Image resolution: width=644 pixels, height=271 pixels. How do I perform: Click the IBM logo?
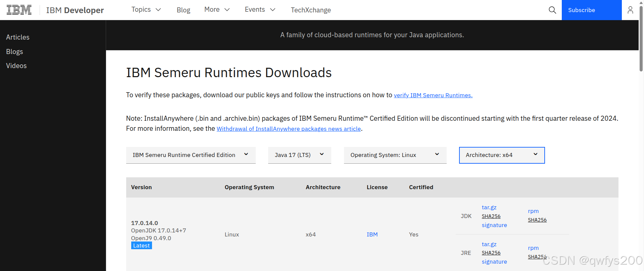click(19, 10)
